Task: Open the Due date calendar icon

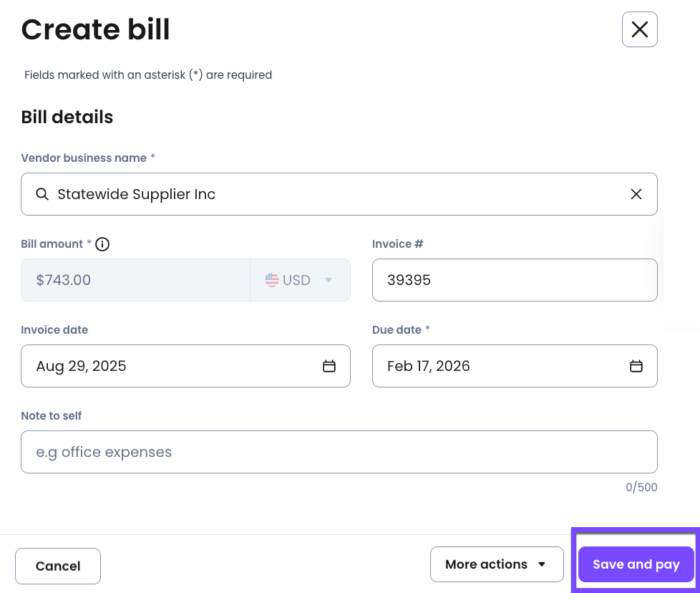Action: [636, 366]
